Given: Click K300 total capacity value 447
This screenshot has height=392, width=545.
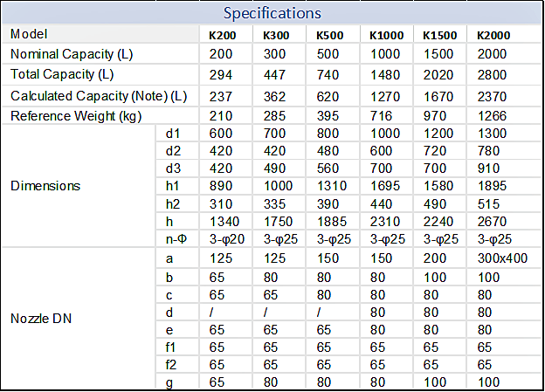Looking at the screenshot, I should point(274,75).
